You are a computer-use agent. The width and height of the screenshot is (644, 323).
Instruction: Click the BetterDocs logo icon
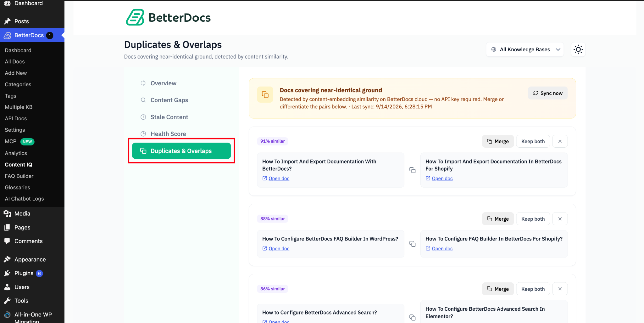pyautogui.click(x=135, y=17)
